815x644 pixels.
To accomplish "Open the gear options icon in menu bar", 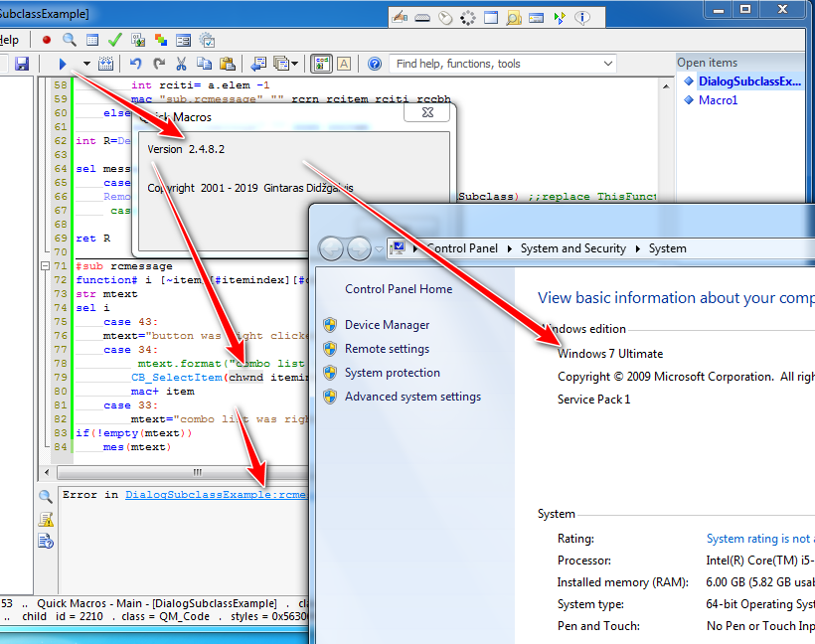I will tap(207, 40).
